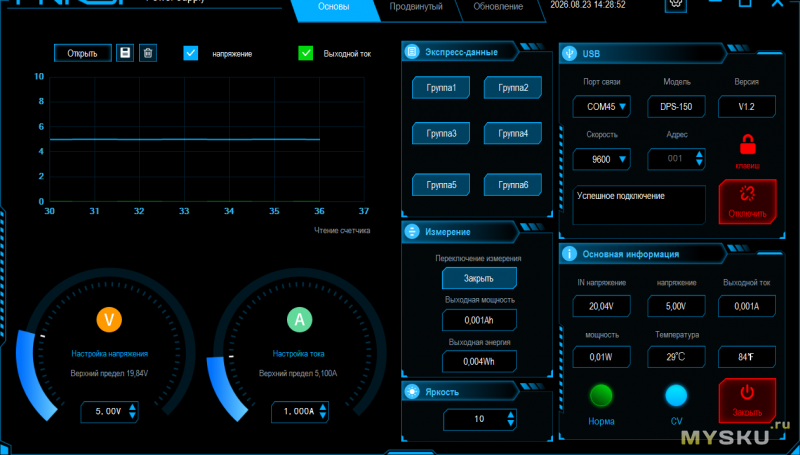Click the Адрес 001 stepper arrows
The height and width of the screenshot is (455, 800).
click(x=699, y=159)
